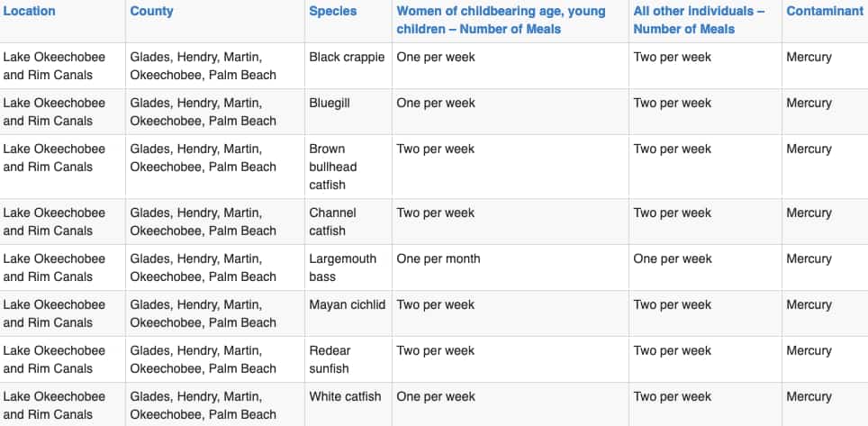Click the Channel catfish cell
This screenshot has height=426, width=868.
[332, 222]
